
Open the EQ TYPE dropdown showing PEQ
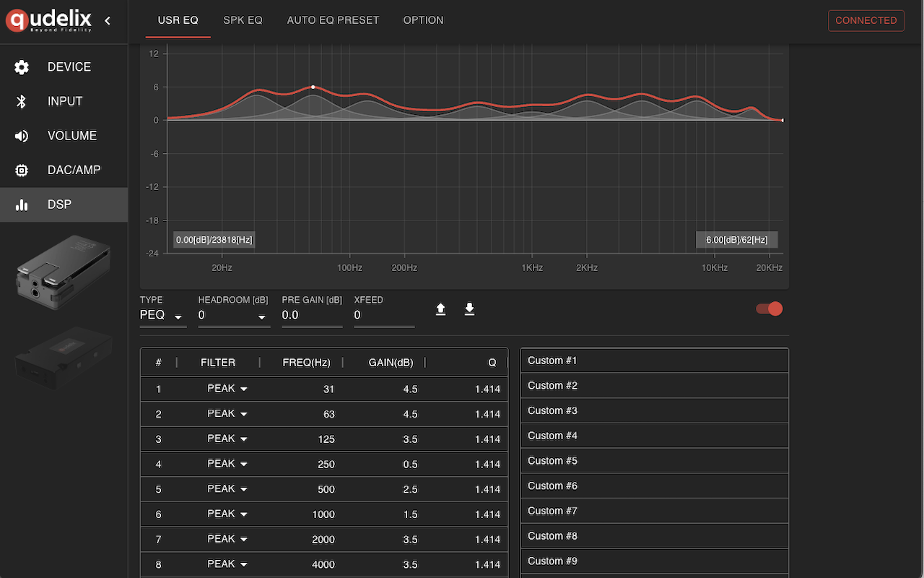coord(162,316)
